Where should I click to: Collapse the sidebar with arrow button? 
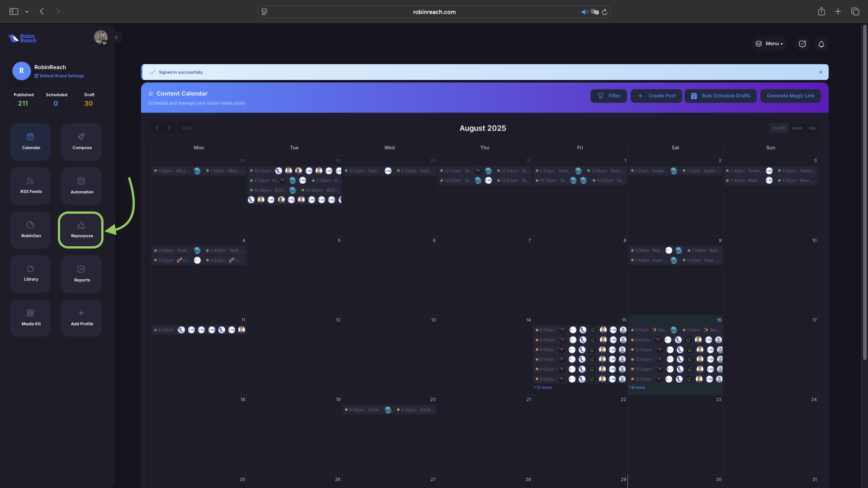pyautogui.click(x=117, y=38)
